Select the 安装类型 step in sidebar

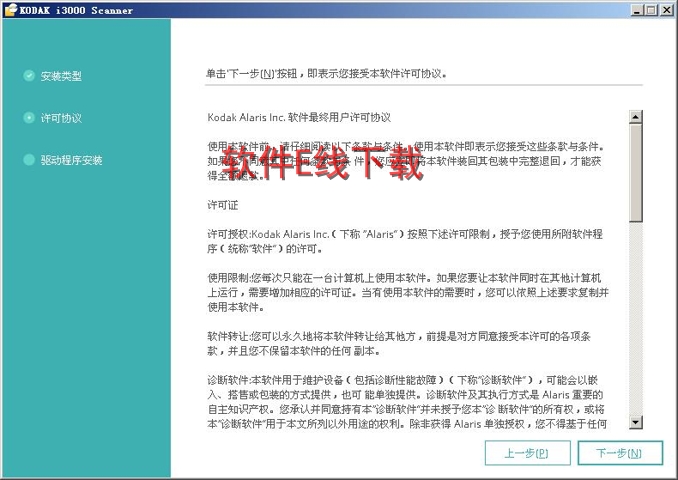coord(61,76)
